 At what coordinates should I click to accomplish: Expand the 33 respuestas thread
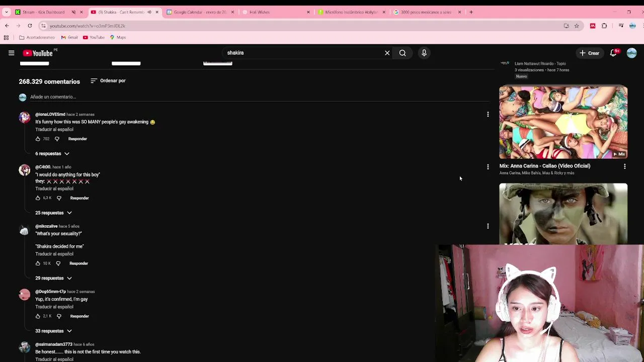click(53, 331)
